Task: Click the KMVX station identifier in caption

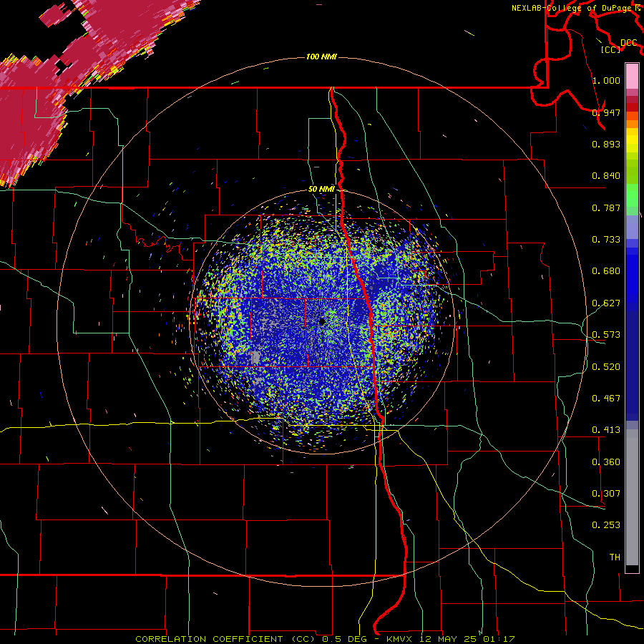Action: click(399, 639)
